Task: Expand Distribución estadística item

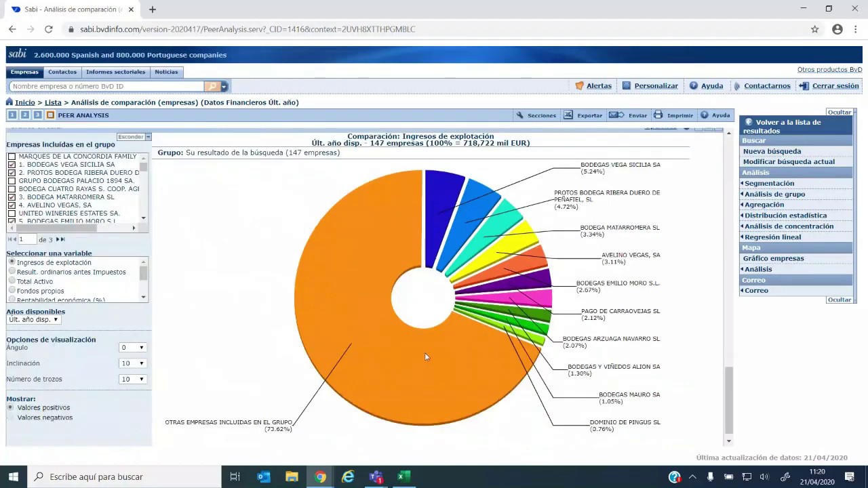Action: click(x=785, y=216)
